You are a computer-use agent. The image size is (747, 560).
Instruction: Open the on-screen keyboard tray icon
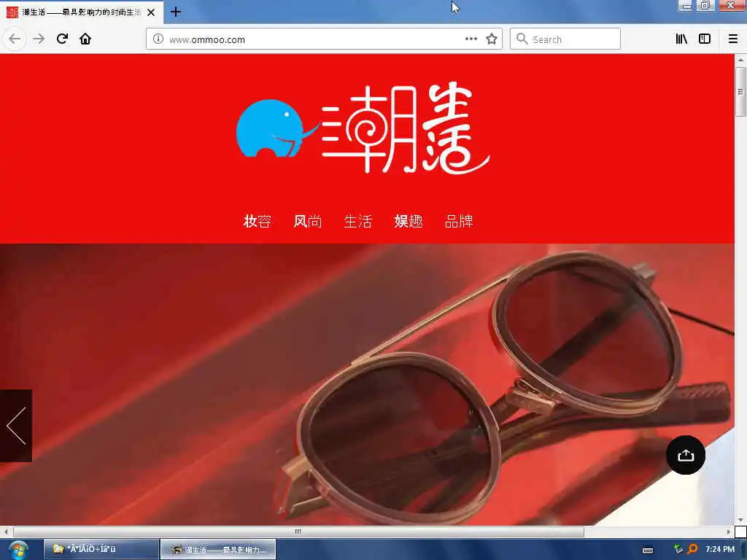pos(648,550)
